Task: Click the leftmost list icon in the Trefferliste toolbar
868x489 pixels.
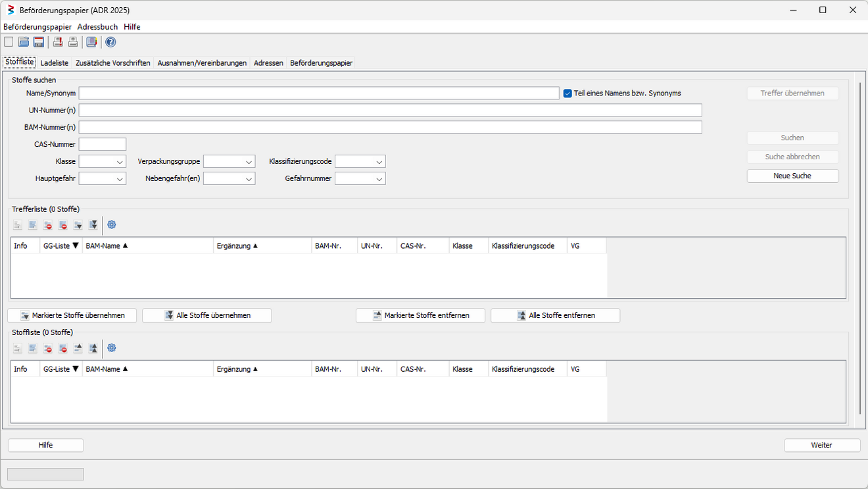Action: point(18,225)
